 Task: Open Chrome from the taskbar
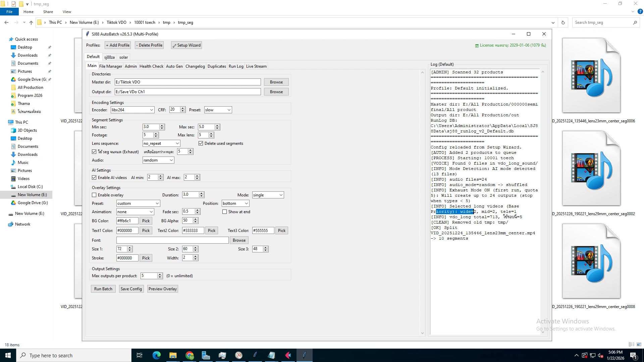point(190,355)
